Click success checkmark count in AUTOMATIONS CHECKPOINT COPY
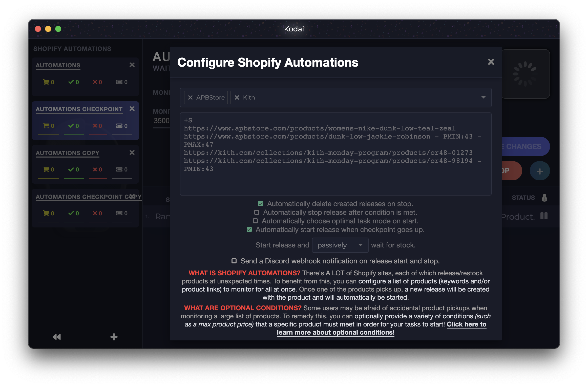The height and width of the screenshot is (386, 588). [x=74, y=213]
